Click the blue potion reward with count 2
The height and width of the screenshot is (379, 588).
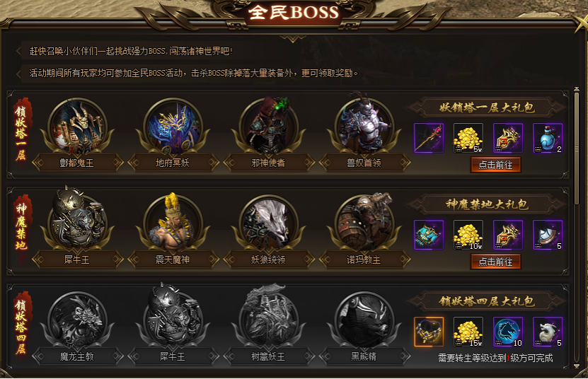click(x=548, y=138)
